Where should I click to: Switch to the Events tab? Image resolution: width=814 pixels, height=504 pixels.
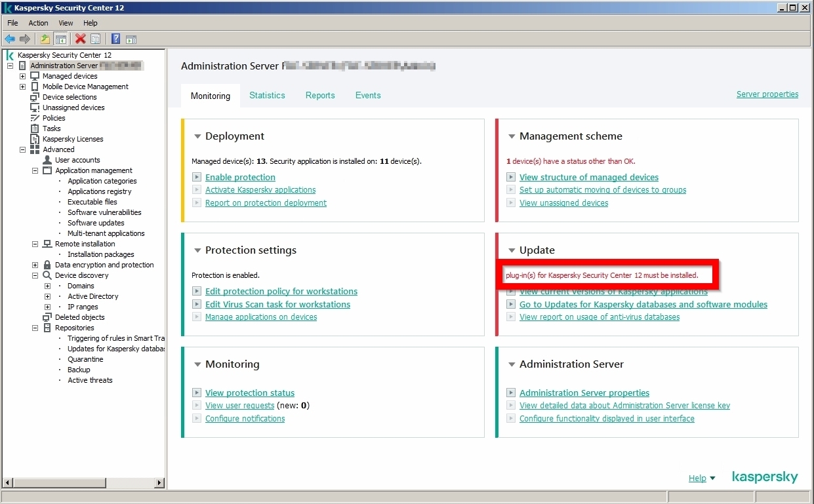click(368, 95)
